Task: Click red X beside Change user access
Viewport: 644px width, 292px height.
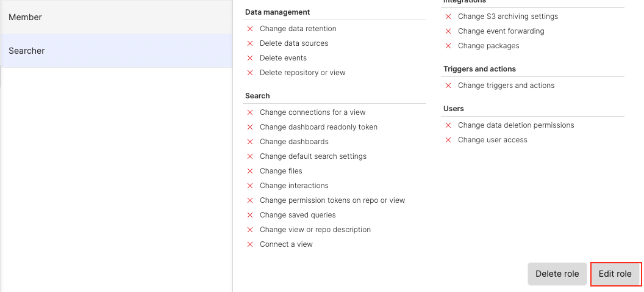Action: [x=448, y=140]
